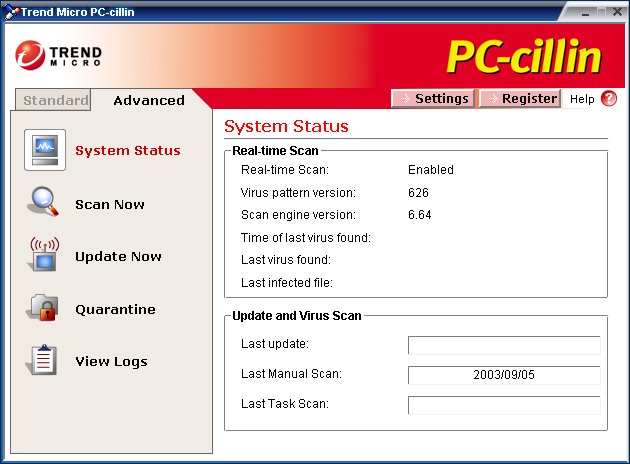Click the 'Enabled' real-time scan value
This screenshot has width=630, height=464.
pos(431,170)
